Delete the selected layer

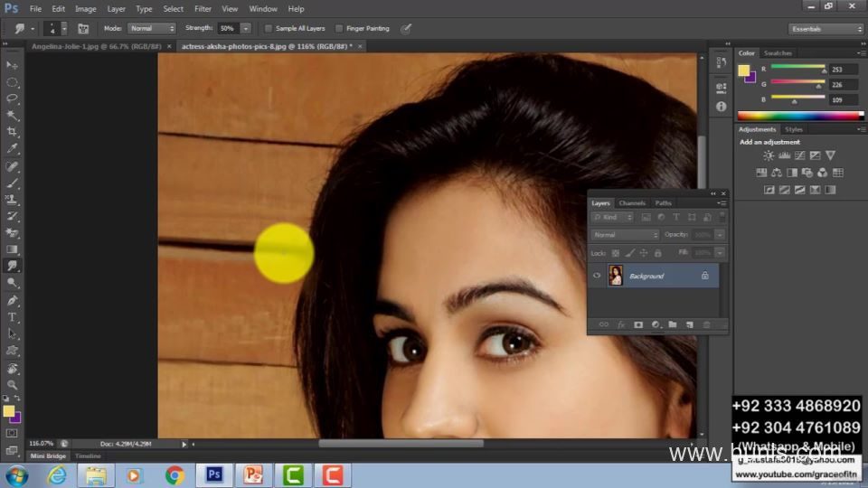(707, 324)
